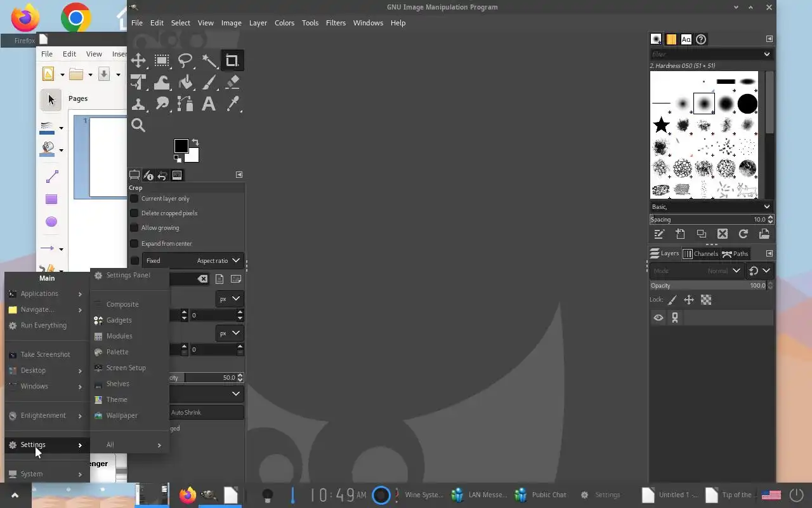Open layers panel configuration menu
812x508 pixels.
coord(769,253)
